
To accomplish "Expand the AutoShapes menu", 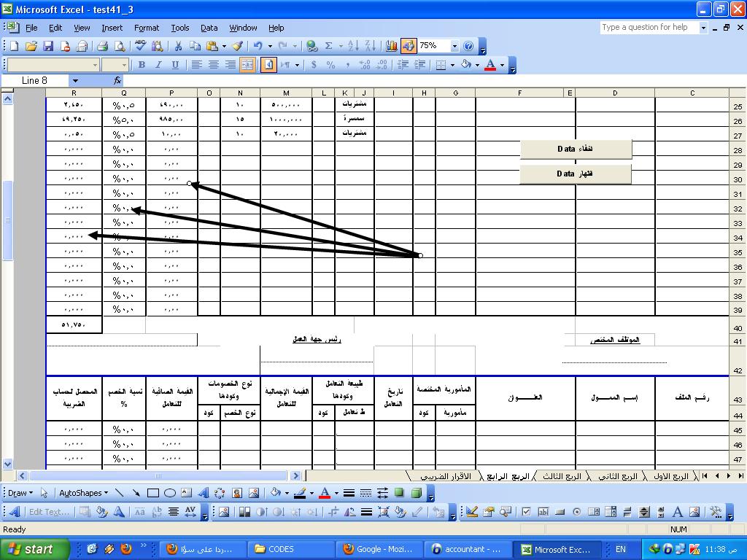I will pyautogui.click(x=83, y=494).
